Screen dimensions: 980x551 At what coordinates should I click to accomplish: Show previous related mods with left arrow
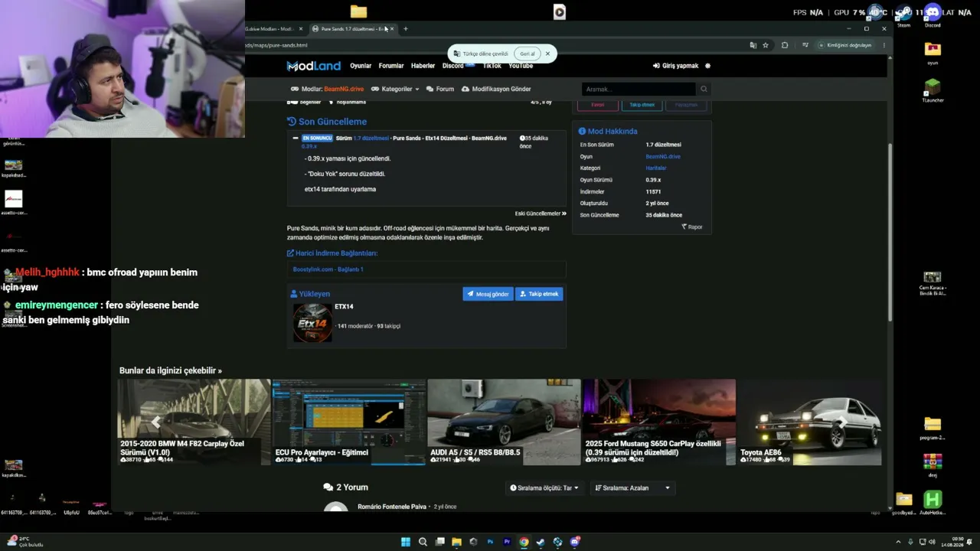point(155,422)
